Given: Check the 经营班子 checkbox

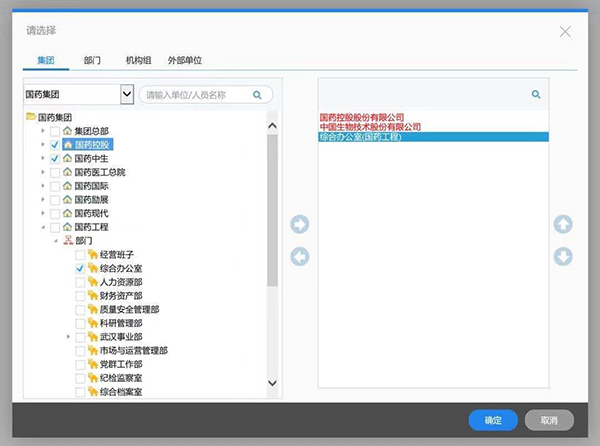Looking at the screenshot, I should click(x=80, y=255).
